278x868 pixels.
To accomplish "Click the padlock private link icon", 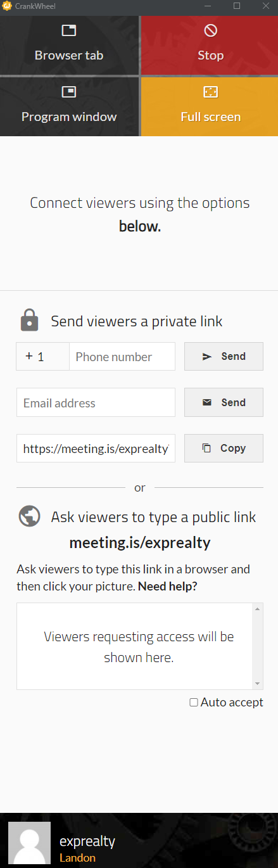I will (29, 321).
